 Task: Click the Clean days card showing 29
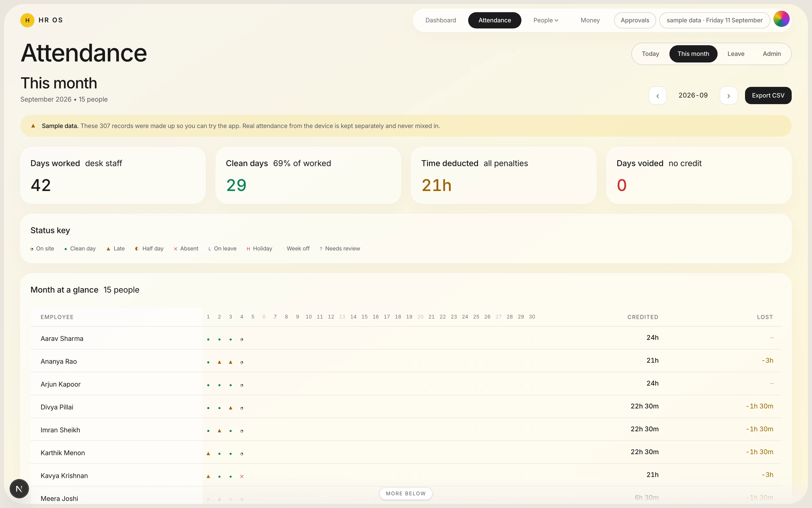[308, 175]
